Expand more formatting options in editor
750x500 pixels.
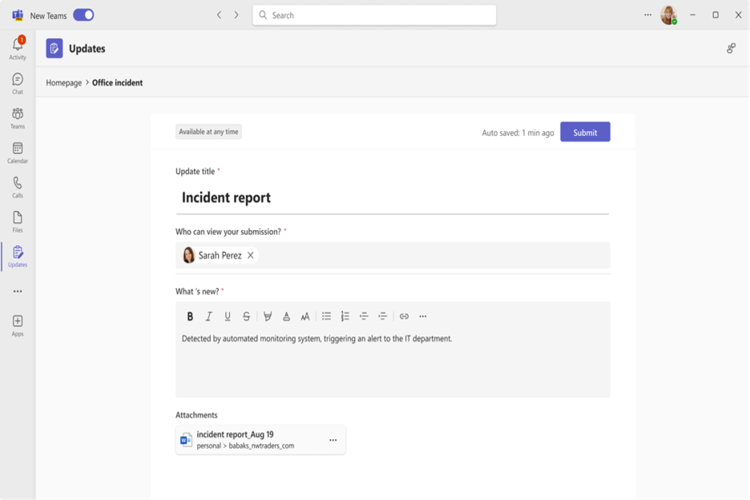click(x=423, y=316)
